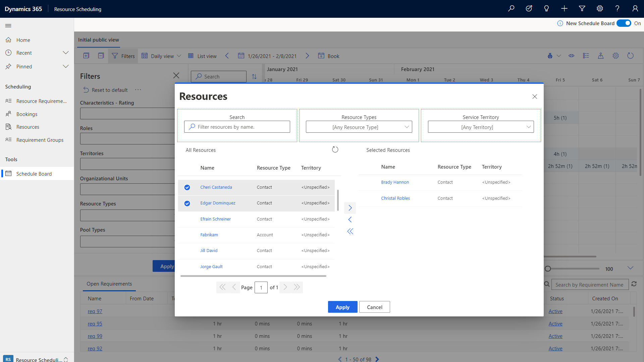
Task: Click the settings gear icon in schedule toolbar
Action: [616, 55]
